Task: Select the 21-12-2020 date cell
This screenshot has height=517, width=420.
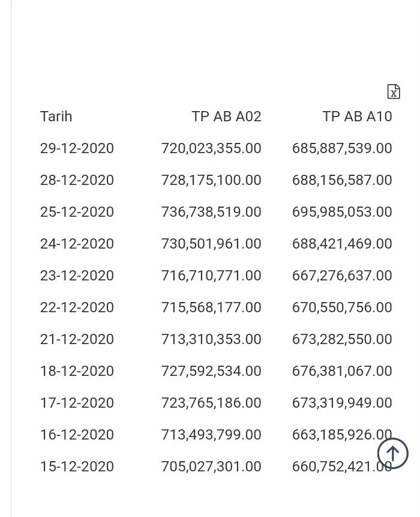Action: pyautogui.click(x=77, y=339)
